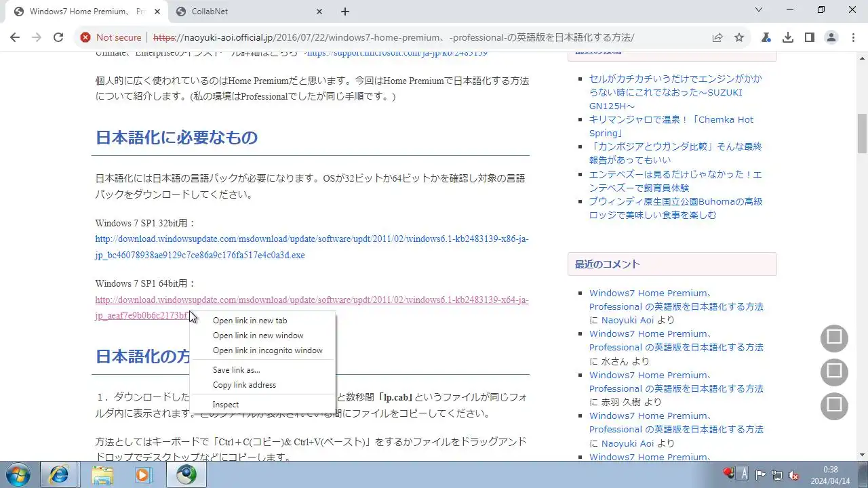Choose Open link in incognito window
868x488 pixels.
point(262,350)
